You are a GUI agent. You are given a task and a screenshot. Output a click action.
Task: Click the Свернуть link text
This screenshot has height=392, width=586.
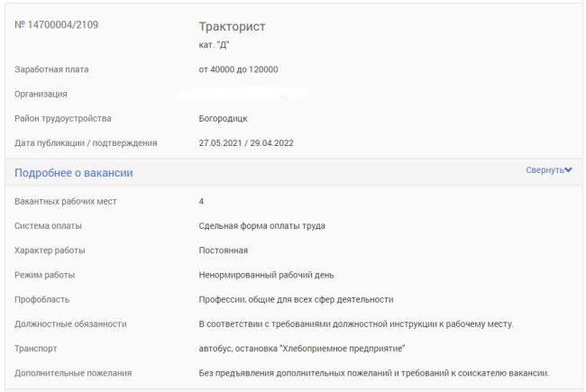pyautogui.click(x=545, y=170)
